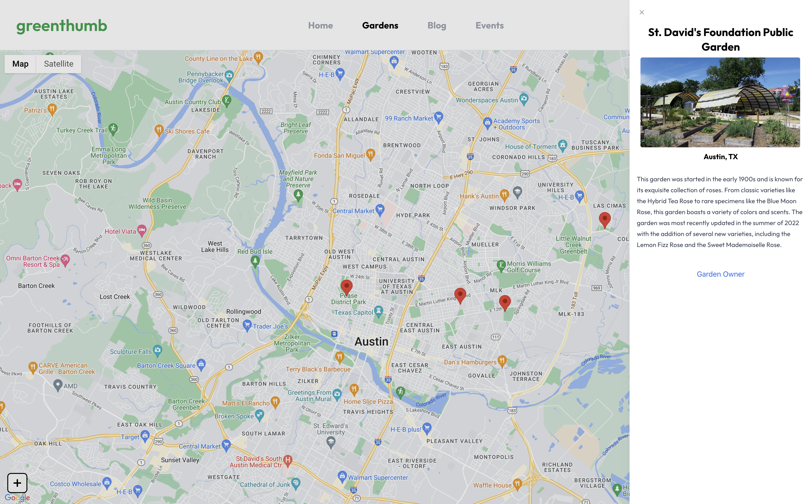Click the Costco Wholesale shopping icon

tap(107, 483)
